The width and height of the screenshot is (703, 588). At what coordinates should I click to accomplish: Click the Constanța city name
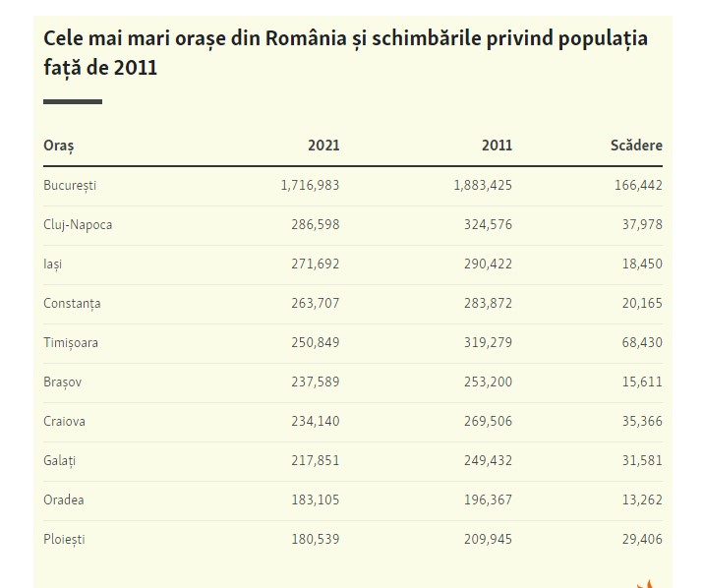(x=72, y=303)
